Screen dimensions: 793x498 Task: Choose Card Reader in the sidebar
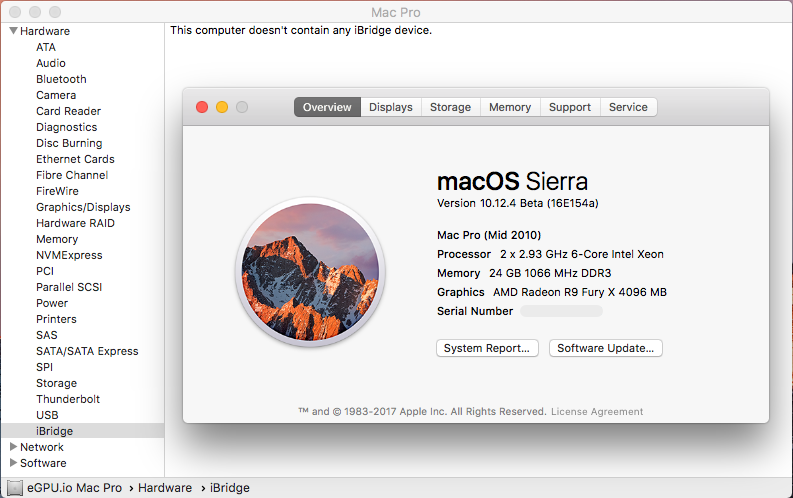[x=68, y=111]
